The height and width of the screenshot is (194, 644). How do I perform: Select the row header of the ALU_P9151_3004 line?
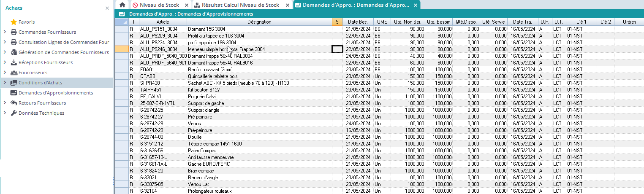[x=121, y=29]
